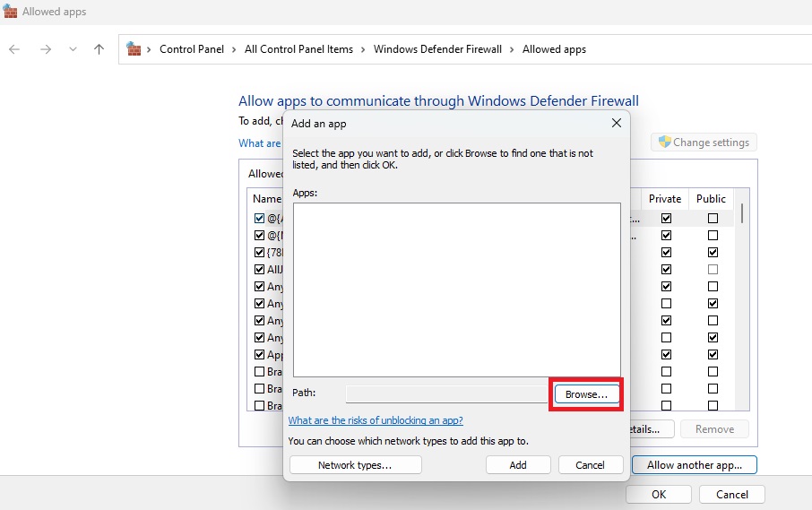The height and width of the screenshot is (510, 812).
Task: Select the 'App' row name text
Action: click(275, 355)
